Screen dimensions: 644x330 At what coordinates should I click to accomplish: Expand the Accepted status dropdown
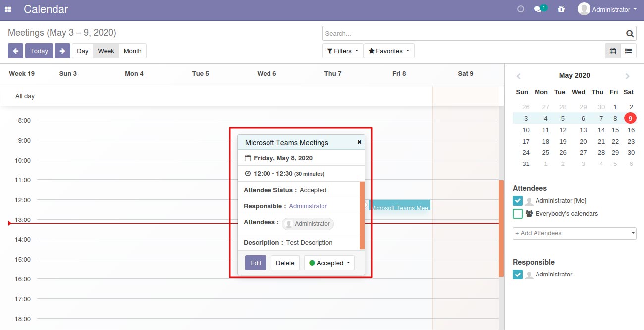[329, 263]
